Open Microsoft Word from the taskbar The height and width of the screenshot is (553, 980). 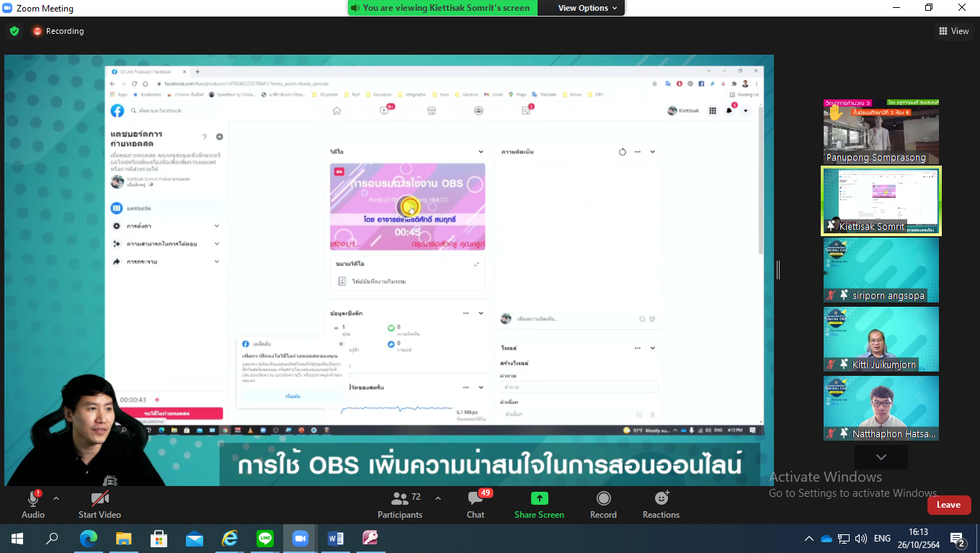[x=335, y=538]
